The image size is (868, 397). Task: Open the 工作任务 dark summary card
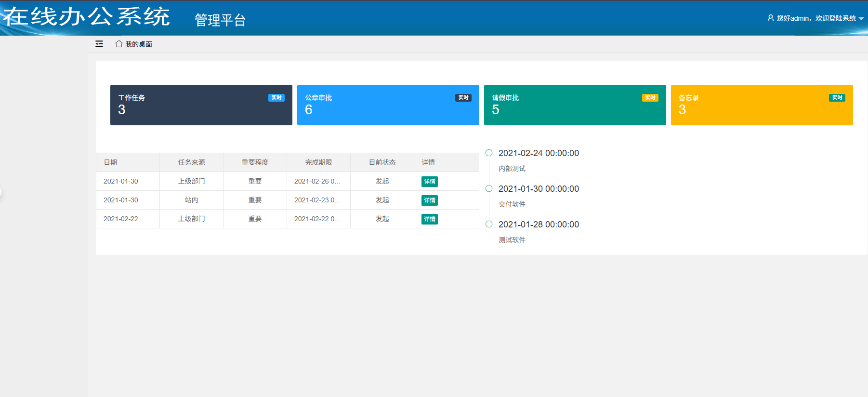(201, 105)
